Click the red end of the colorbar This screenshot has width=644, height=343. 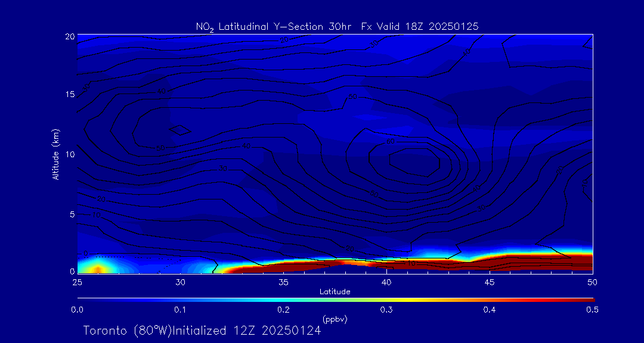pos(587,299)
